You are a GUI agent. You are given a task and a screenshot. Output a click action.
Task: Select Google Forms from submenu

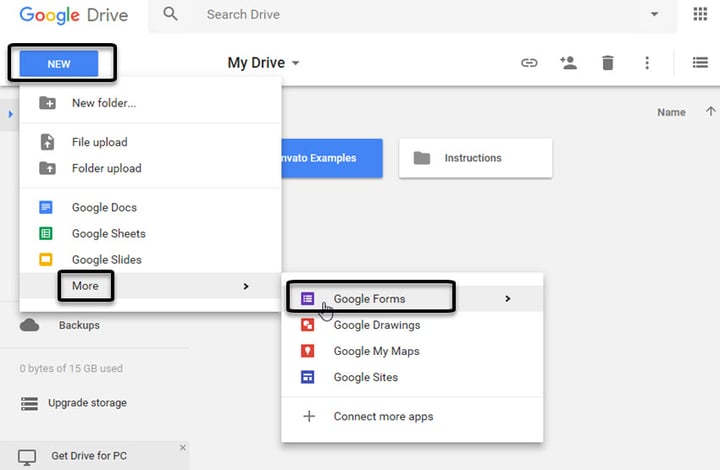[412, 298]
